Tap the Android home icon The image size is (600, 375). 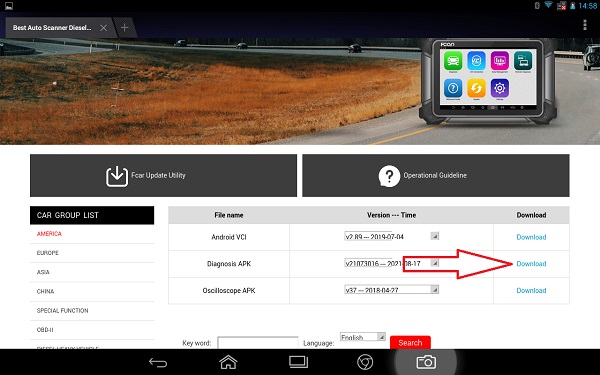click(228, 362)
